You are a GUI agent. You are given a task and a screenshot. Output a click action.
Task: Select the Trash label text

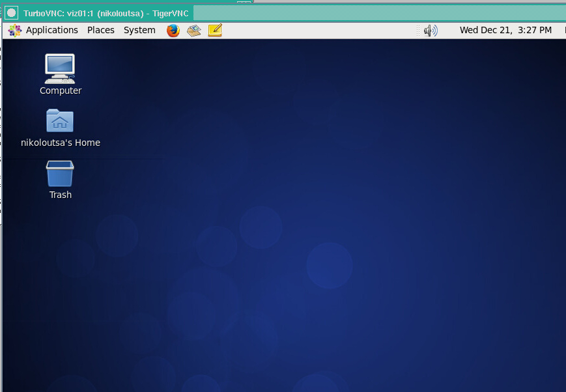pyautogui.click(x=59, y=194)
